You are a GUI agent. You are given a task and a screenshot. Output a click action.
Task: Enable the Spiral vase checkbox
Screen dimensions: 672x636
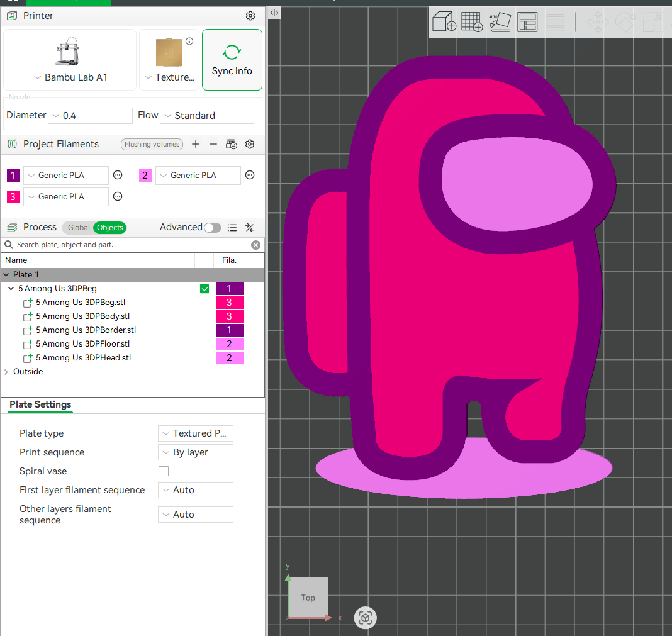pos(163,471)
